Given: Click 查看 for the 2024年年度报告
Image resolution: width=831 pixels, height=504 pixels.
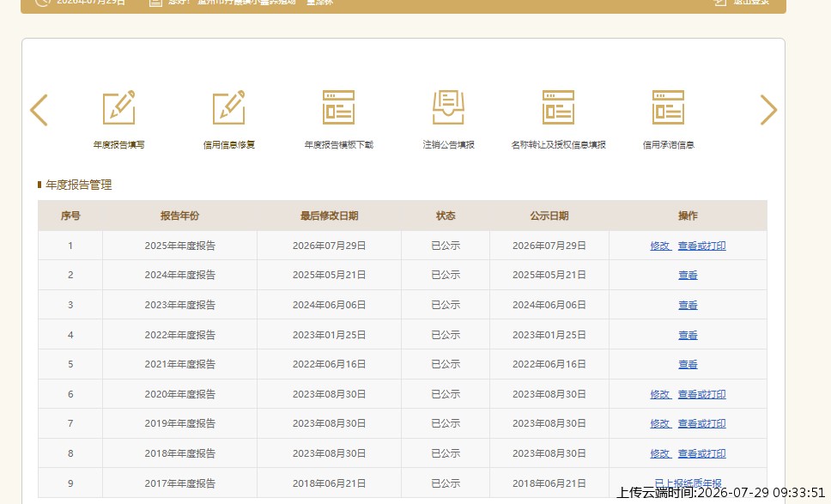Looking at the screenshot, I should (688, 275).
